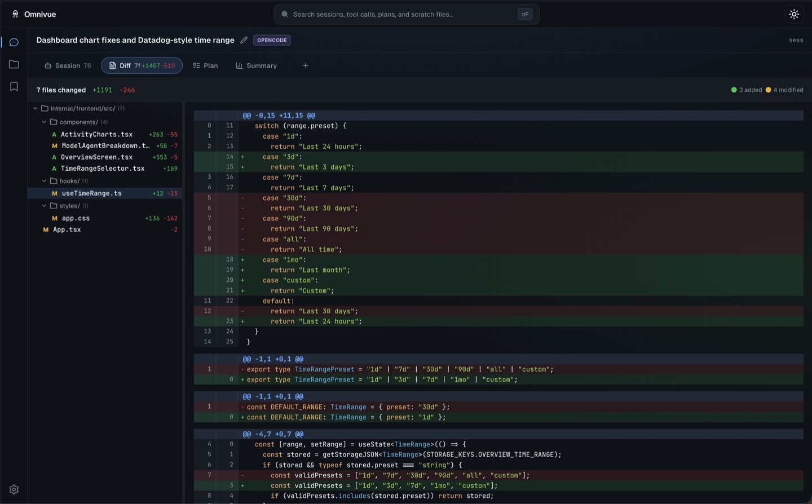Screen dimensions: 812x504
Task: Click removed DEFAULT_RANGE preset "30d" line
Action: pos(498,406)
